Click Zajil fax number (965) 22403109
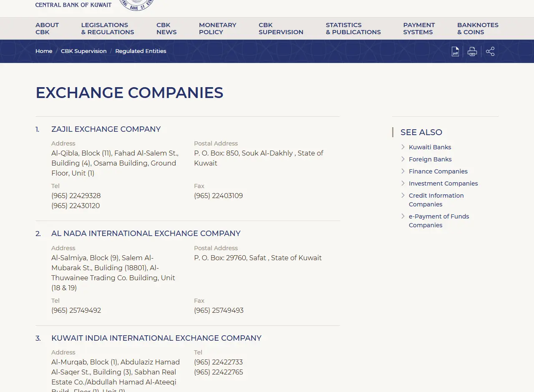Screen dimensions: 534x392 coord(218,196)
